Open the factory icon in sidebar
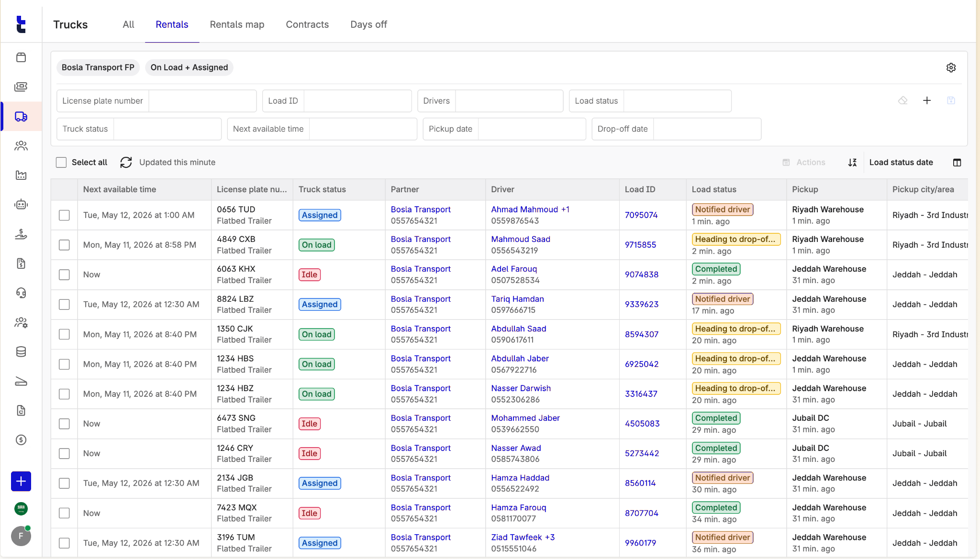Screen dimensions: 980x559 click(21, 175)
